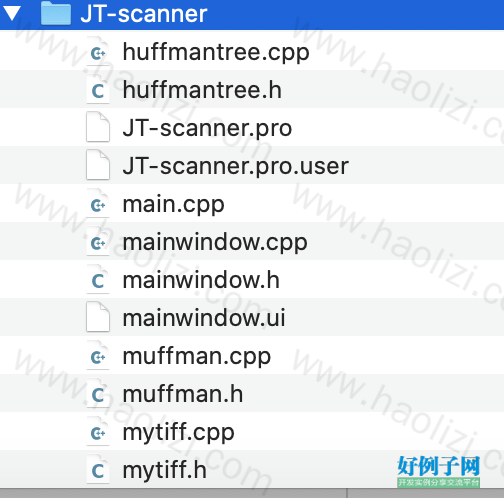The image size is (504, 498).
Task: Click the mytiff.cpp C++ file icon
Action: (x=98, y=431)
